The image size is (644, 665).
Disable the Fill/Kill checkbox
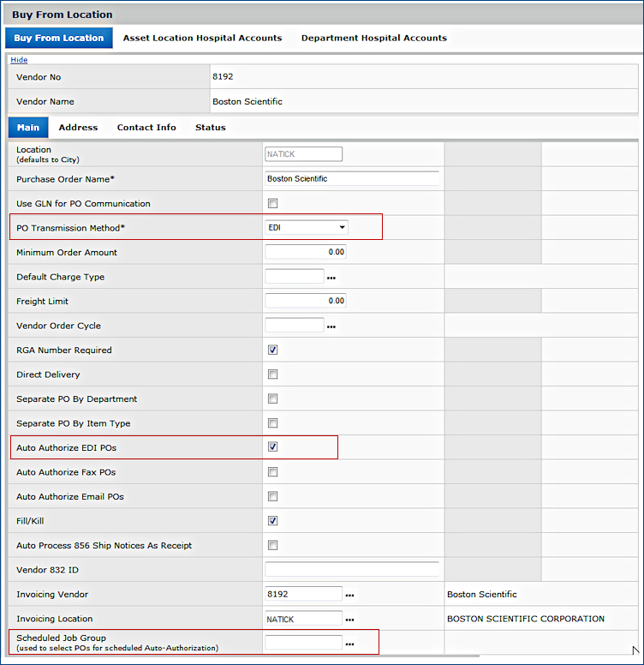[273, 521]
